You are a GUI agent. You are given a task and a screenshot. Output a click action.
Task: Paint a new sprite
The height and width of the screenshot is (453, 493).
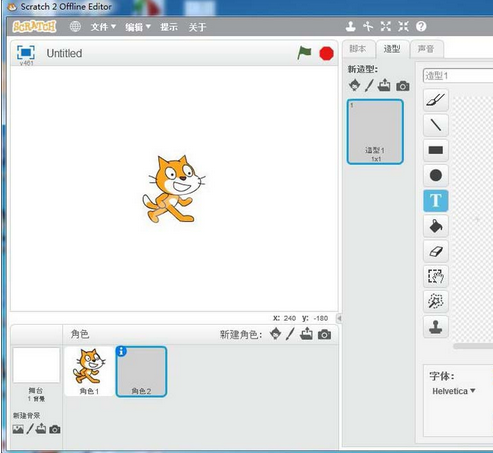(290, 334)
